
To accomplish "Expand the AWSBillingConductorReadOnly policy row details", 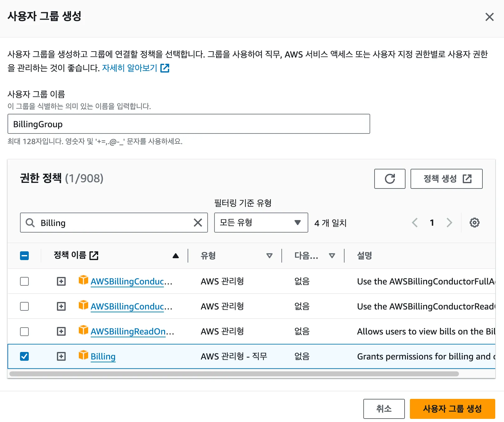I will [x=61, y=306].
